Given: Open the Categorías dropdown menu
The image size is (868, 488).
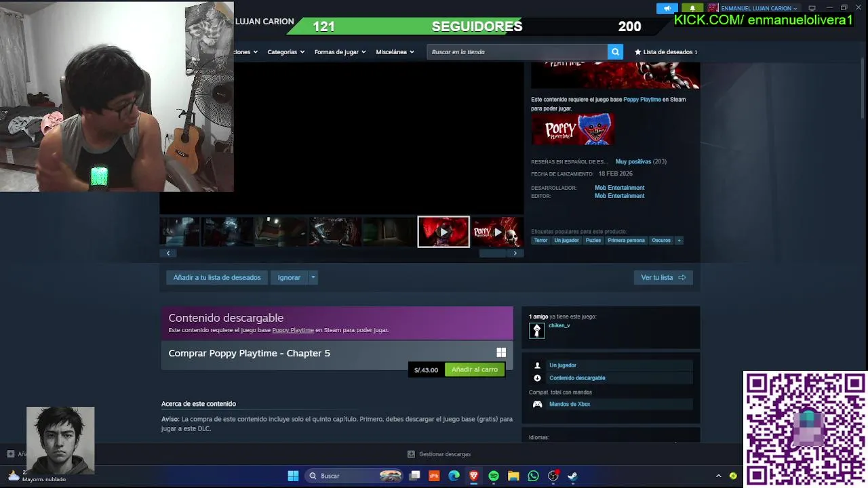Looking at the screenshot, I should [285, 52].
